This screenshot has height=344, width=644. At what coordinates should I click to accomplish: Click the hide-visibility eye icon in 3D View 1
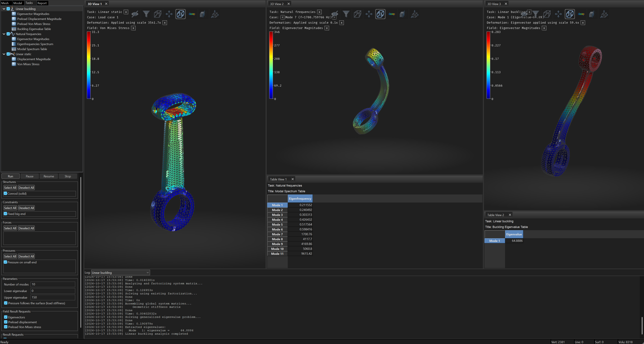135,14
